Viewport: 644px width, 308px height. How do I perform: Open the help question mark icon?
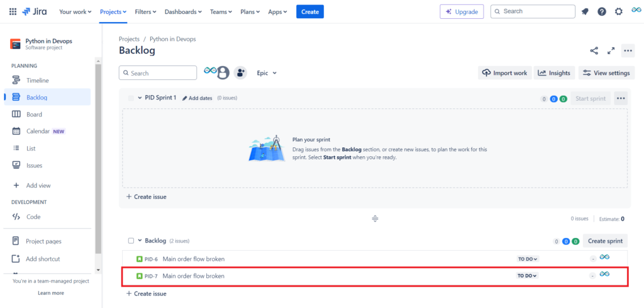coord(602,12)
